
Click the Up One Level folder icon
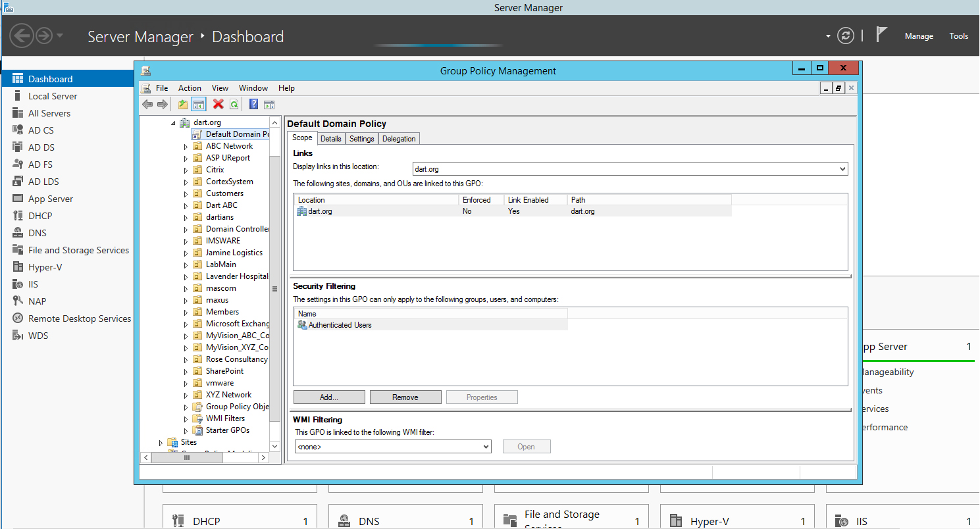coord(183,104)
